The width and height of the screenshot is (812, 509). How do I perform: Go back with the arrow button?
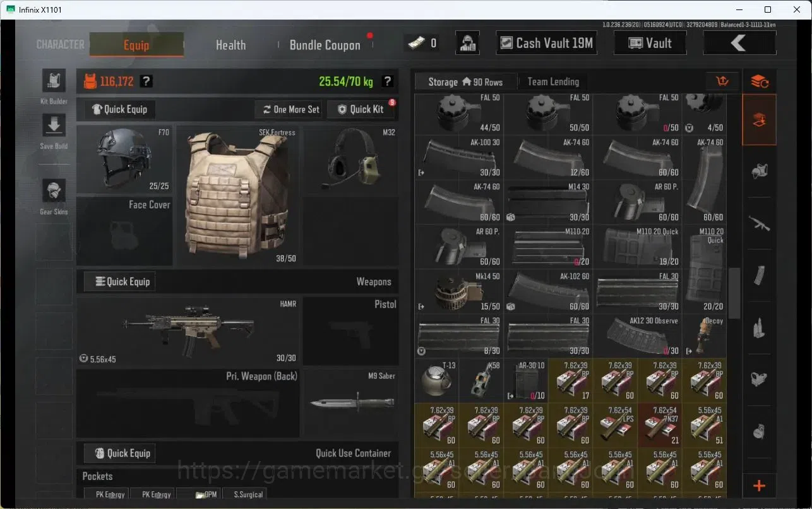739,43
